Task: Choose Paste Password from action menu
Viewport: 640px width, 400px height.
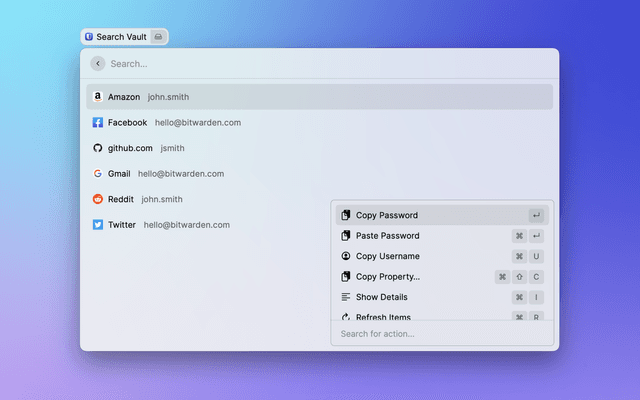Action: pyautogui.click(x=387, y=236)
